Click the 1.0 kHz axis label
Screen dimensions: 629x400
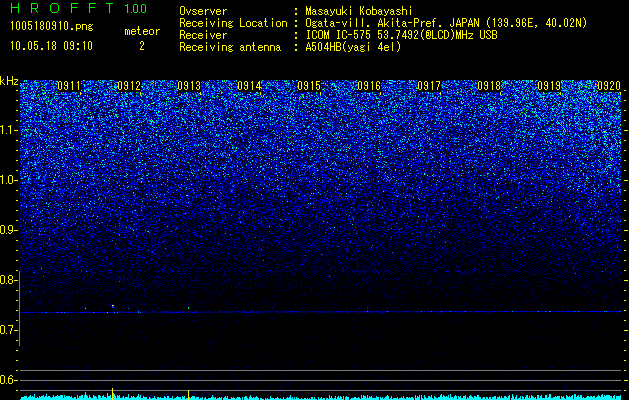8,180
